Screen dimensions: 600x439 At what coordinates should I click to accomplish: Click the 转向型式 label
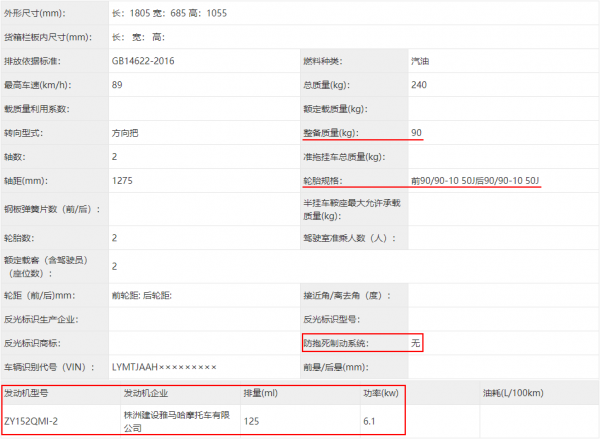coord(24,133)
